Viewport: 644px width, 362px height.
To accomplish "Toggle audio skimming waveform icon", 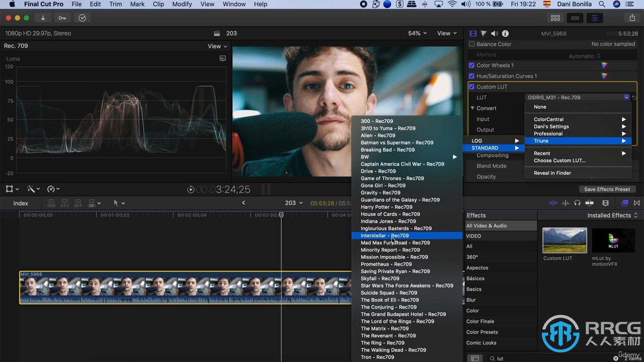I will [x=566, y=203].
